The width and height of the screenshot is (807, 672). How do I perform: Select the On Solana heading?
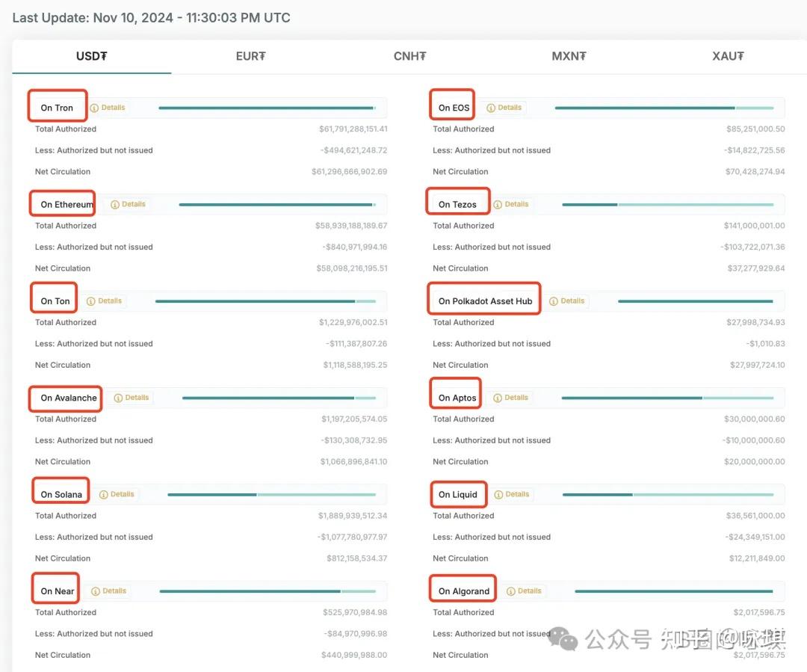click(61, 494)
